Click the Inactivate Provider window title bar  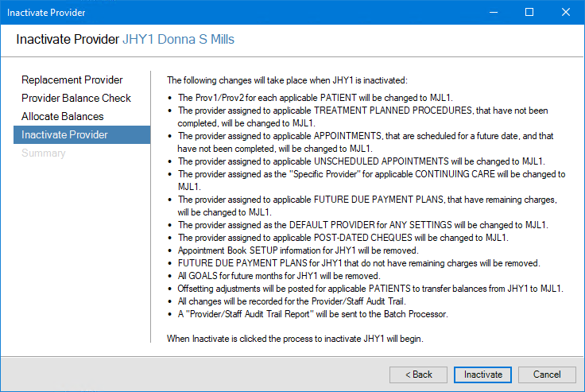(x=238, y=12)
